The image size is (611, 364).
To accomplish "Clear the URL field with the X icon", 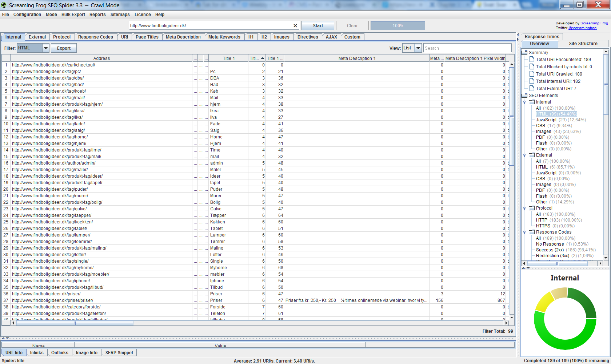I will pyautogui.click(x=295, y=26).
